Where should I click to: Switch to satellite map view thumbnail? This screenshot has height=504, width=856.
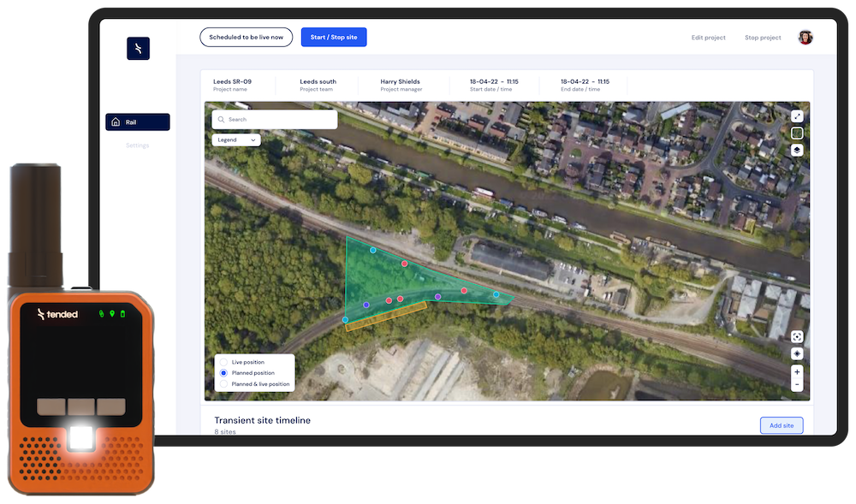point(797,133)
